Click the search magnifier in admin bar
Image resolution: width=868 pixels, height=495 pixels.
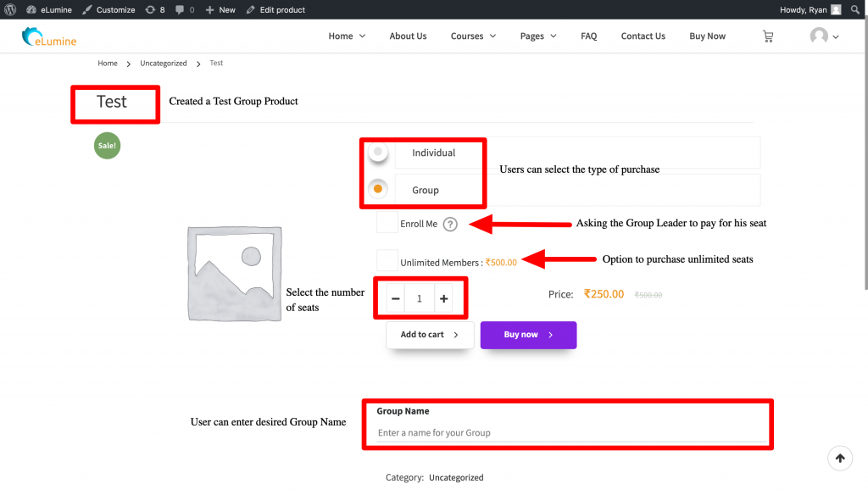(856, 9)
